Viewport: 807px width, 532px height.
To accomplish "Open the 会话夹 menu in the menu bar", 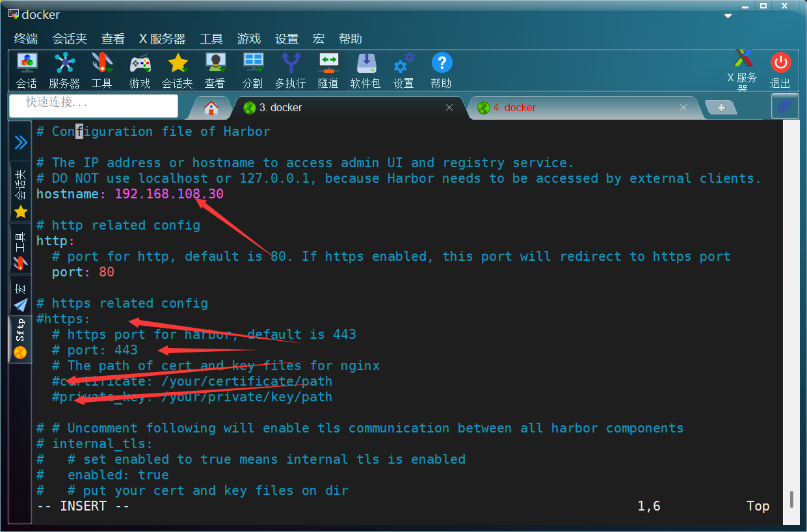I will click(x=70, y=39).
